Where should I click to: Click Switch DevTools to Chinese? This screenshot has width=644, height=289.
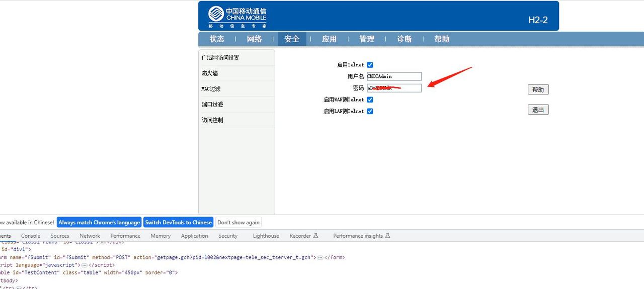pos(178,222)
